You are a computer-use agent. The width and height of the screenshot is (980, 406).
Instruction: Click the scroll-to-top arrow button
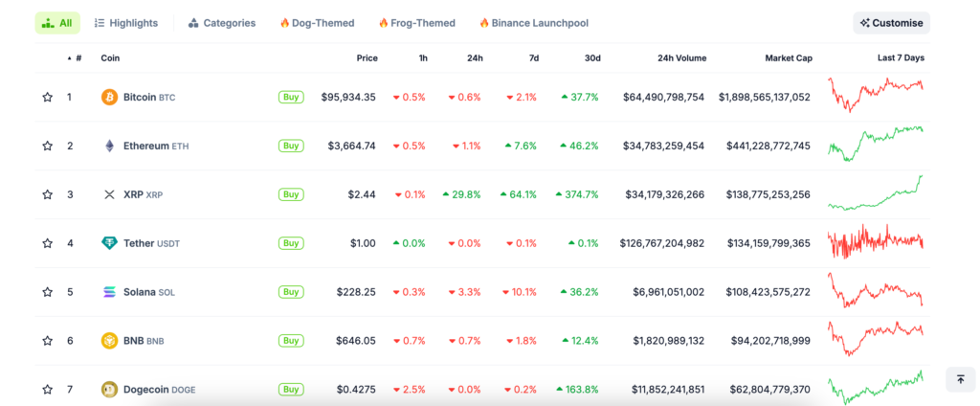960,379
